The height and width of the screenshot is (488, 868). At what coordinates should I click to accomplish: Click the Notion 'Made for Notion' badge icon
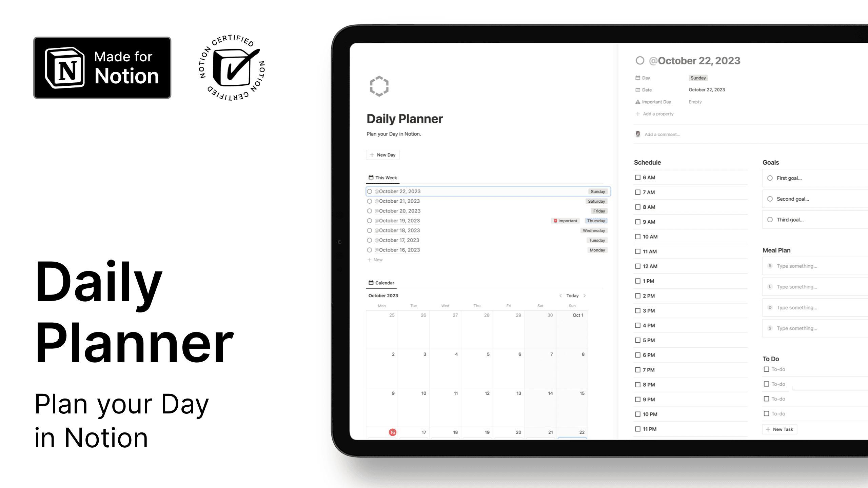[x=65, y=67]
